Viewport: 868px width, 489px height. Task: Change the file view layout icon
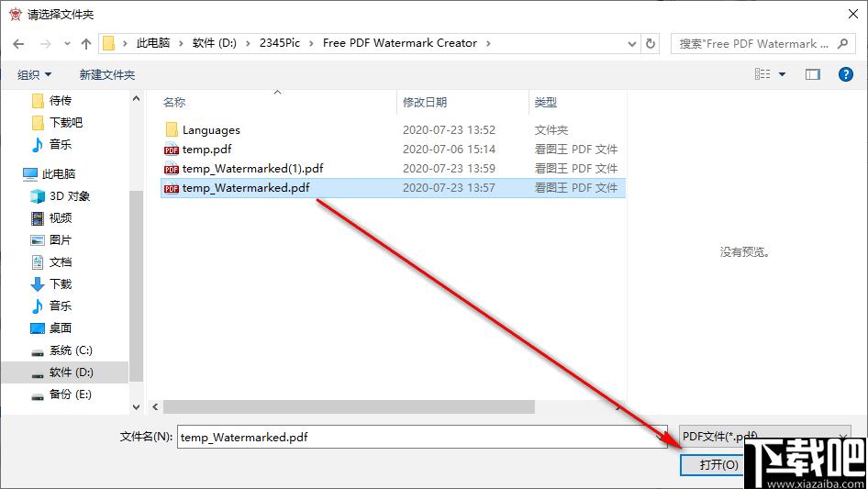762,74
